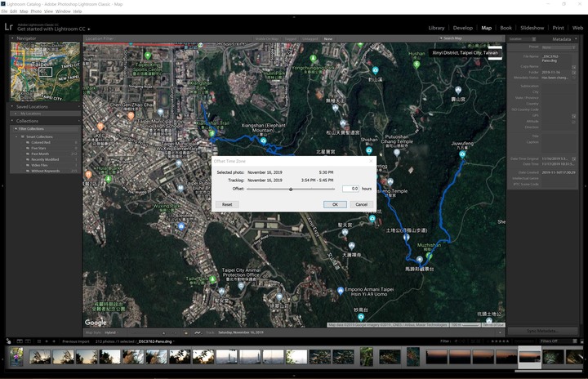This screenshot has height=379, width=588.
Task: Close the Offset Time Zone dialog
Action: click(371, 161)
